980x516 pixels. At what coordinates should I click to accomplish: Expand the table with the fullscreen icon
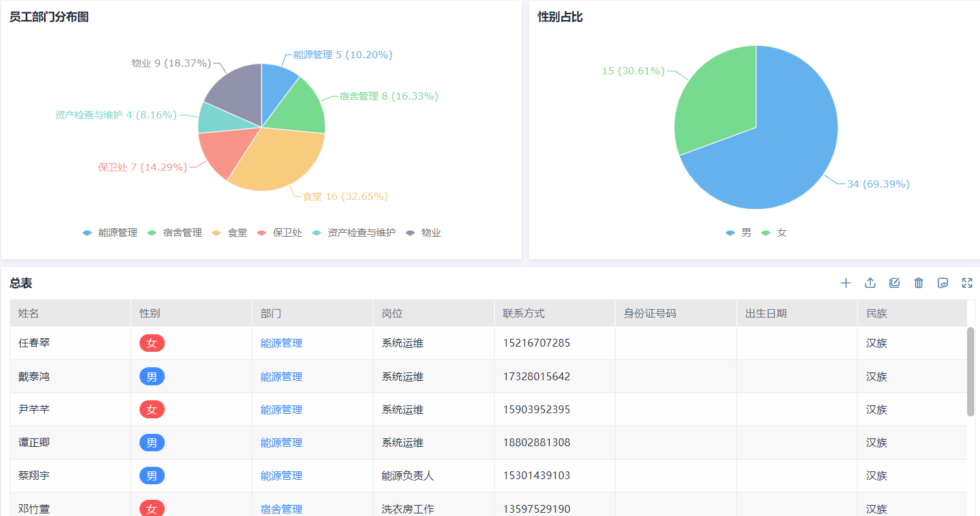click(x=967, y=283)
